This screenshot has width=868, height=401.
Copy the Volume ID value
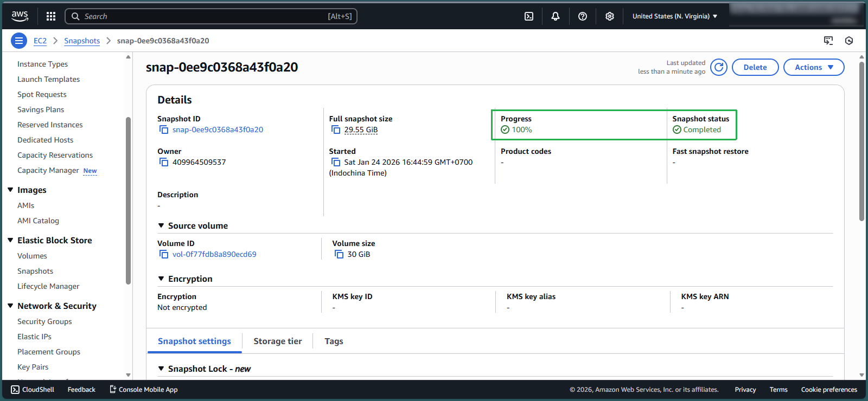point(164,254)
